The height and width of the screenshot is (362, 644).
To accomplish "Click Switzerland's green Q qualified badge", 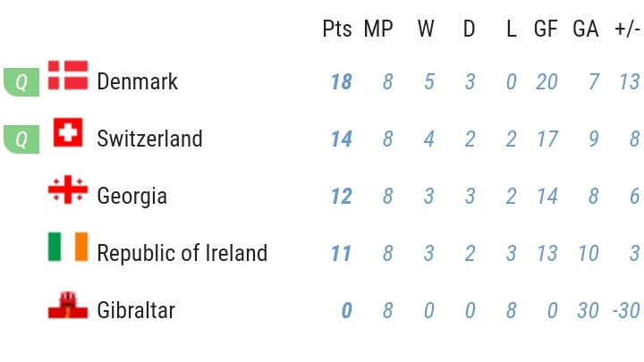I will (21, 139).
